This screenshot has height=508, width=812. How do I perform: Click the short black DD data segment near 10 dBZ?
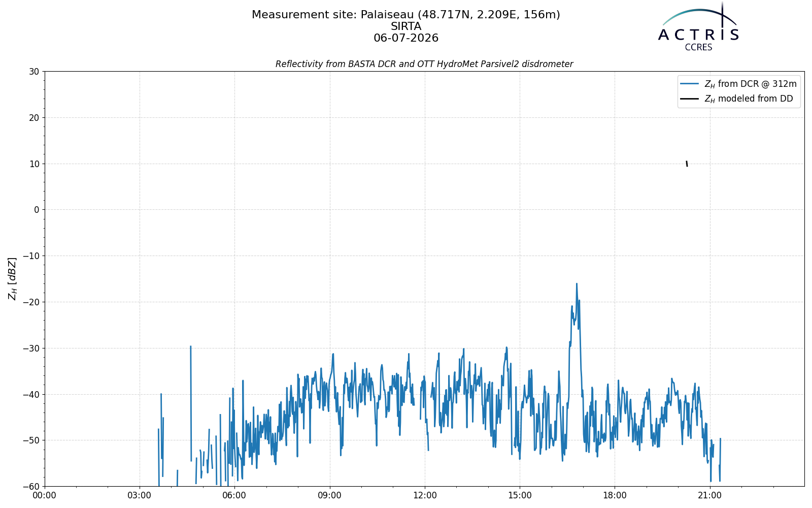tap(687, 164)
